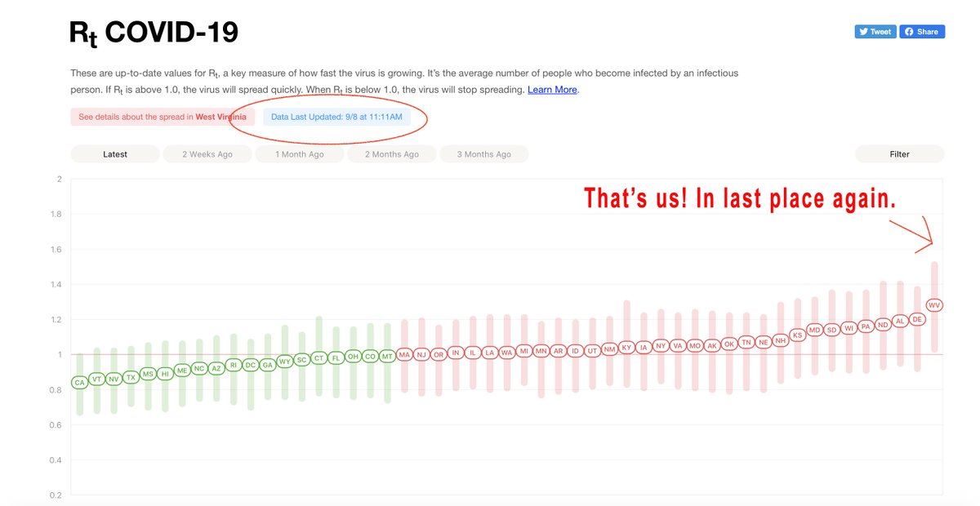Select the NY state marker
The height and width of the screenshot is (506, 980).
coord(661,345)
